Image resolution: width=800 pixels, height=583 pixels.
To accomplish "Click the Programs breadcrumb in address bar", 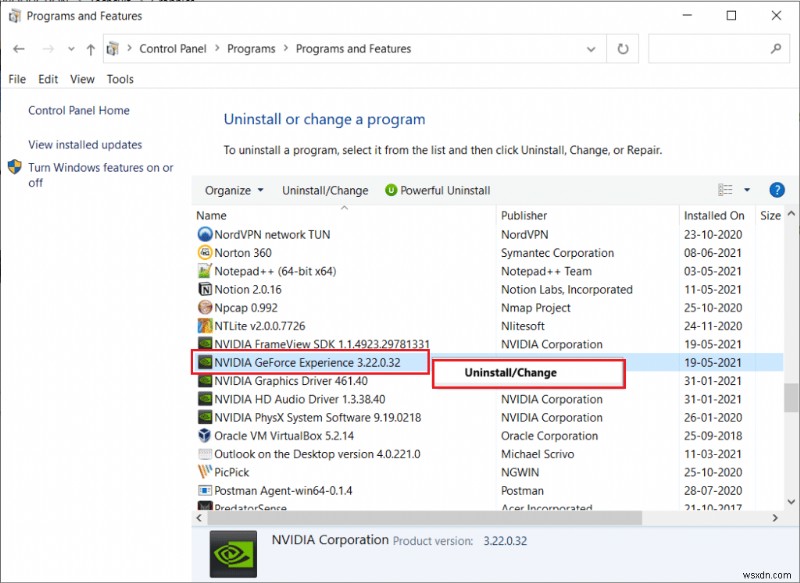I will coord(251,49).
